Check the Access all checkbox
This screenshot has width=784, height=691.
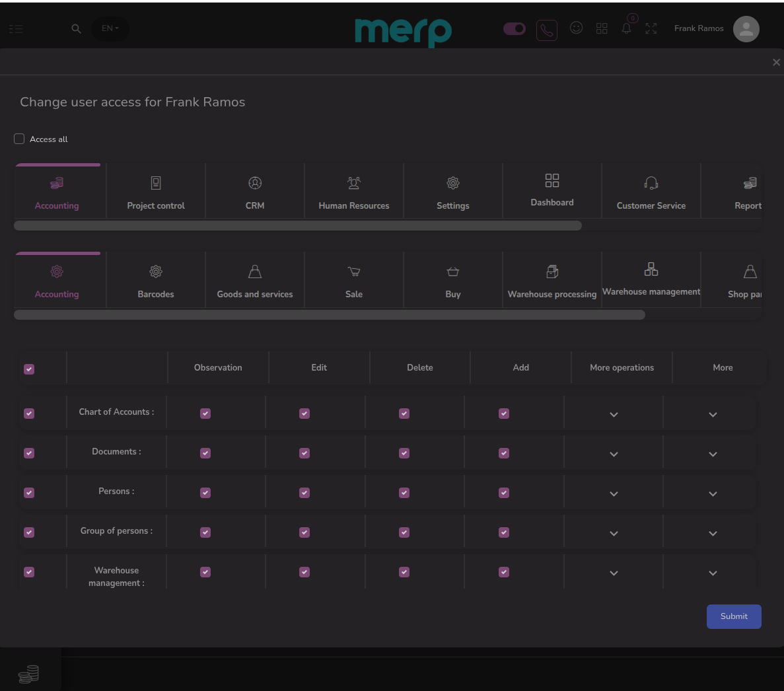19,139
